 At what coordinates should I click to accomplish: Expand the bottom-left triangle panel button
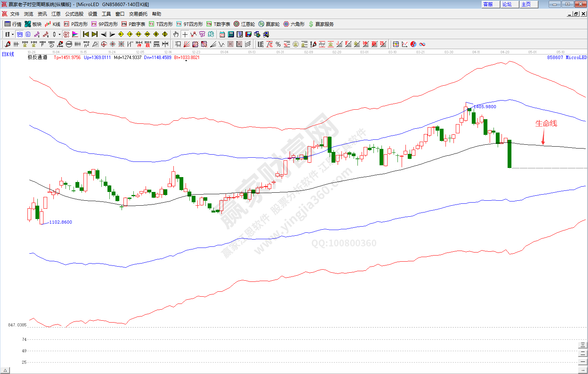pyautogui.click(x=5, y=370)
